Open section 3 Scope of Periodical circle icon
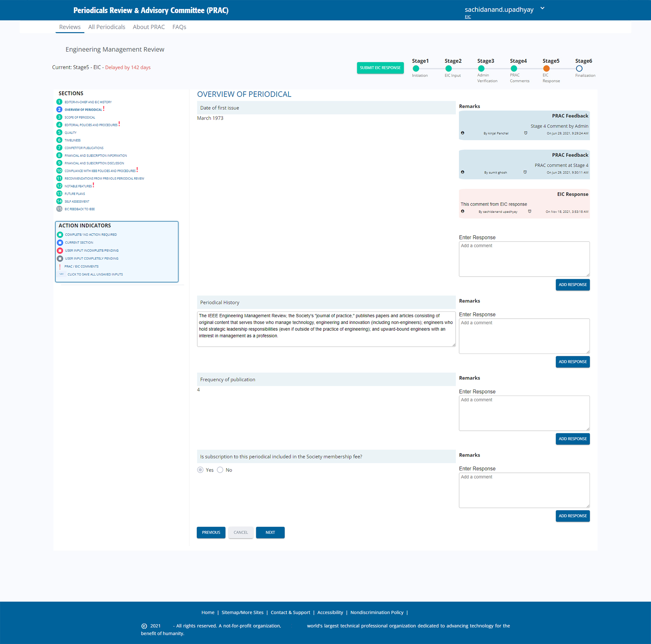Viewport: 651px width, 644px height. (x=59, y=117)
